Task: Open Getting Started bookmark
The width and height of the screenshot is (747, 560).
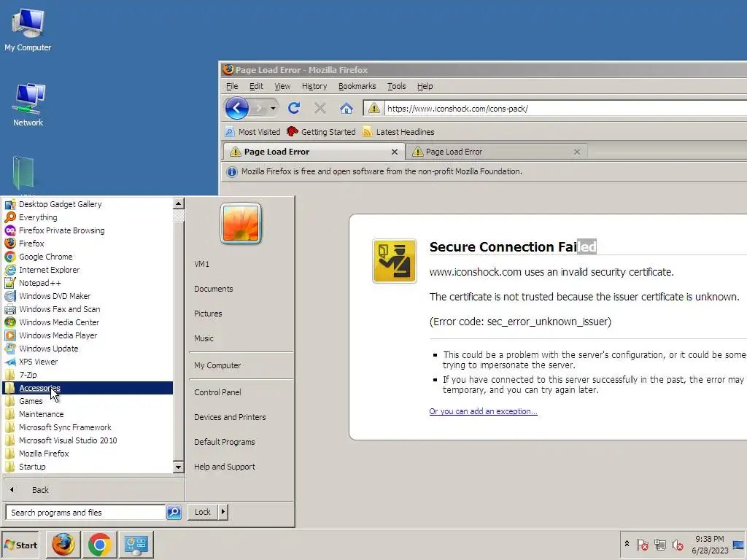Action: [x=321, y=132]
